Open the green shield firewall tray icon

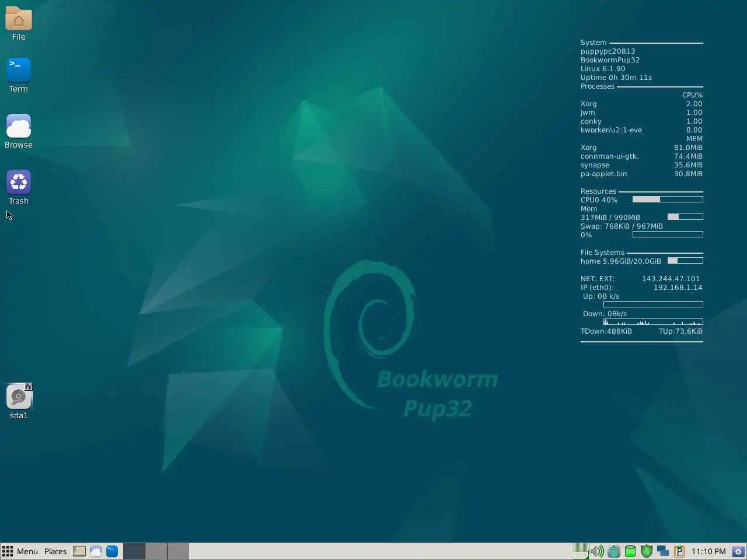click(x=646, y=551)
